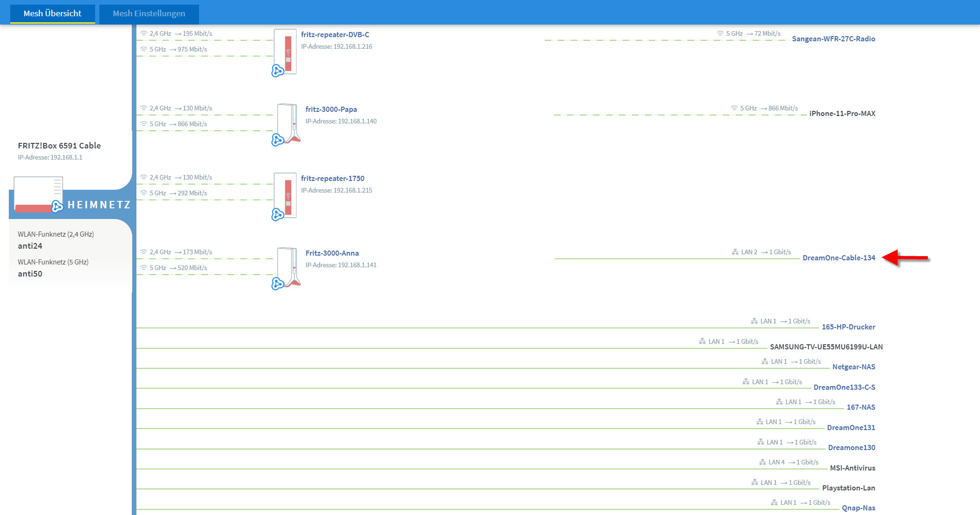Select the Mesh Übersicht tab
980x515 pixels.
(x=52, y=13)
